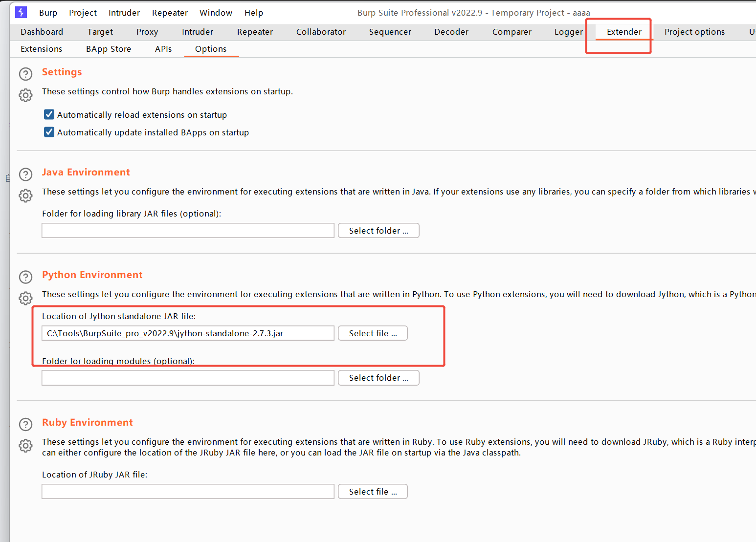
Task: Open help for Ruby Environment section
Action: click(x=25, y=424)
